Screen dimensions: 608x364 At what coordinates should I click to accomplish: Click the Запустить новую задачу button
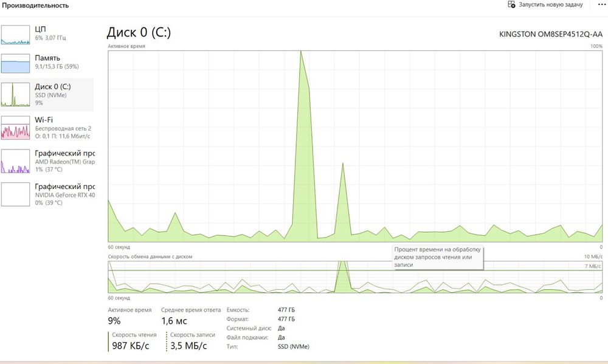pos(545,5)
